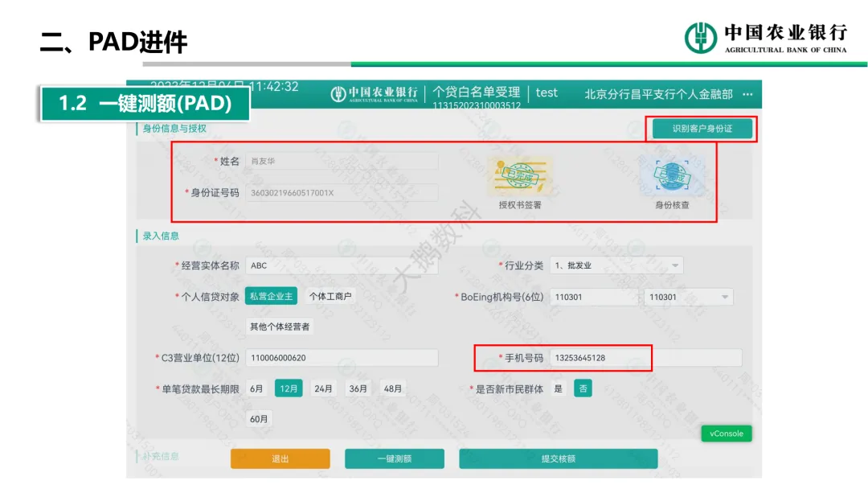Click the 识别客户身份证 button
868x489 pixels.
pyautogui.click(x=702, y=129)
